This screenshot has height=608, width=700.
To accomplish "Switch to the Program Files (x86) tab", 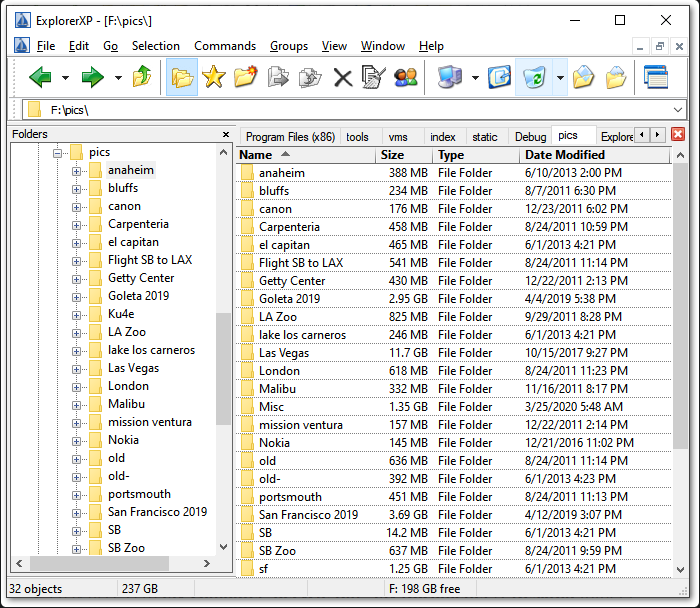I will click(x=290, y=137).
